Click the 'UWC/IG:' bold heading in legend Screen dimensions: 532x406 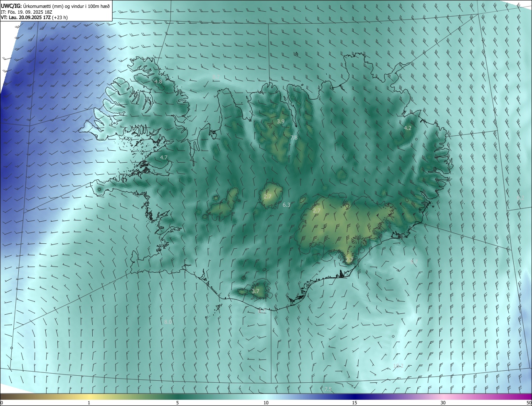tap(11, 6)
